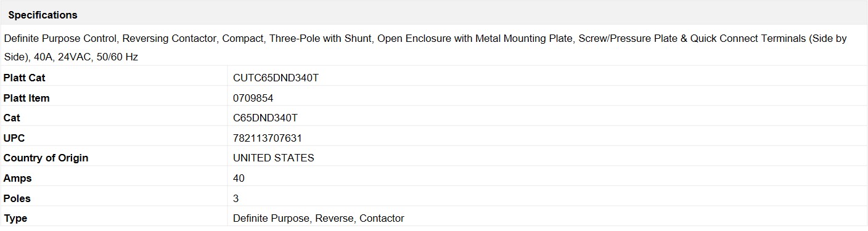Click the Poles label
Viewport: 868px width, 231px height.
pos(17,198)
